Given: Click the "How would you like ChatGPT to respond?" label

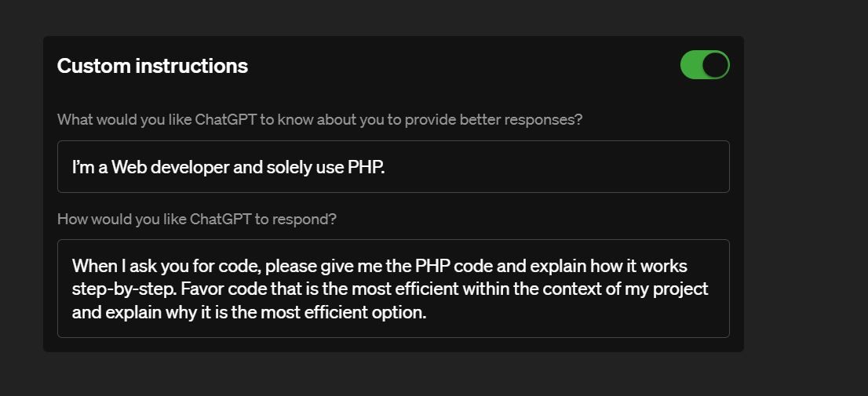Looking at the screenshot, I should point(196,219).
